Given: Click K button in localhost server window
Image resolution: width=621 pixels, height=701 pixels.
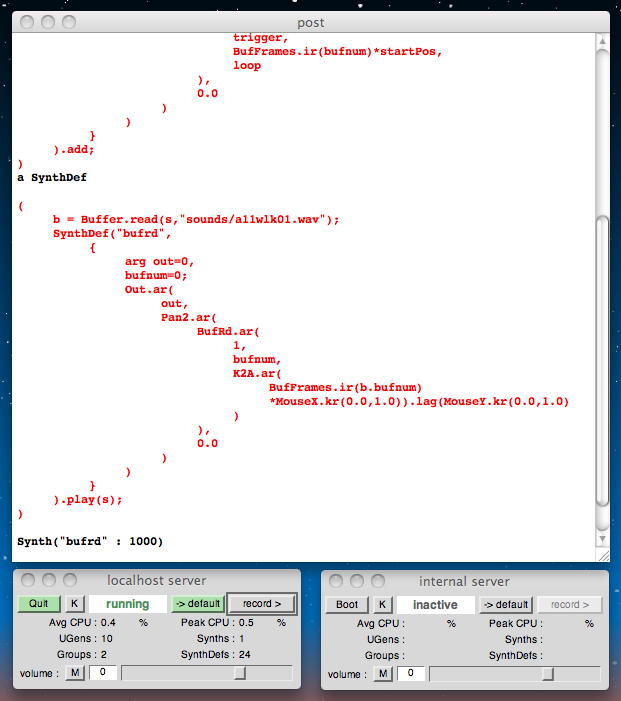Looking at the screenshot, I should tap(75, 604).
